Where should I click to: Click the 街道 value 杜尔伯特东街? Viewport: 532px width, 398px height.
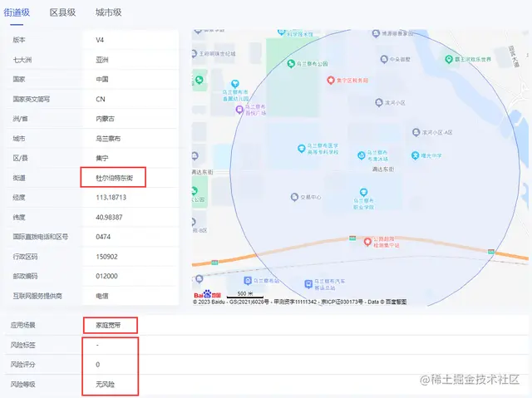click(x=115, y=178)
